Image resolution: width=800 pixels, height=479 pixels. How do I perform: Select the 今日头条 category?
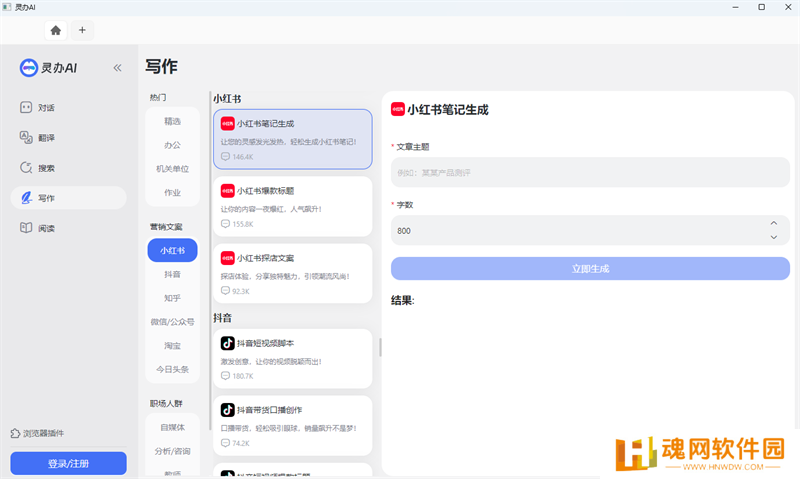172,369
